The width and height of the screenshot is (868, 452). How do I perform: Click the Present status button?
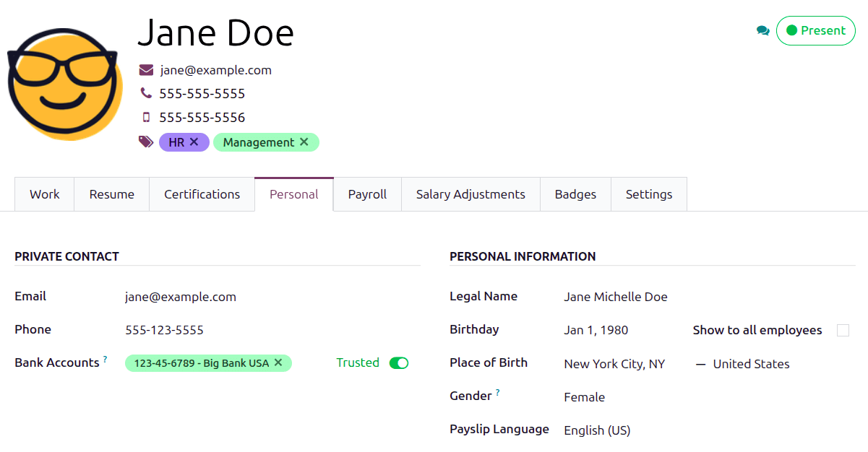tap(815, 30)
